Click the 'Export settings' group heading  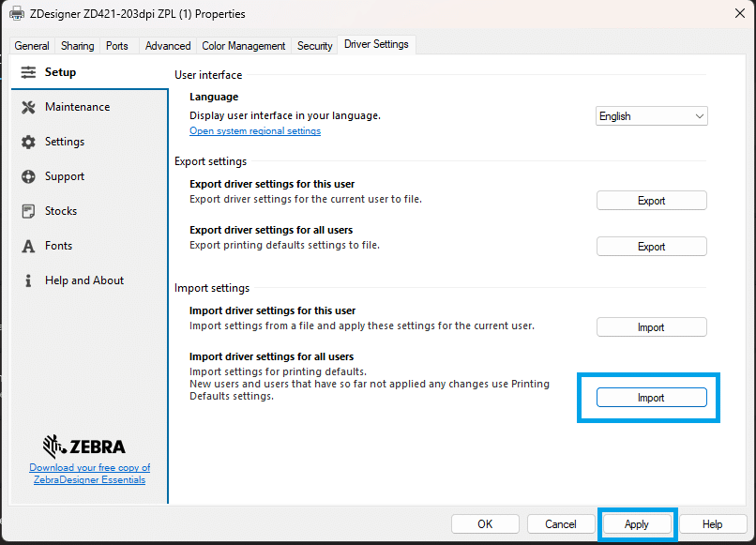pos(211,161)
